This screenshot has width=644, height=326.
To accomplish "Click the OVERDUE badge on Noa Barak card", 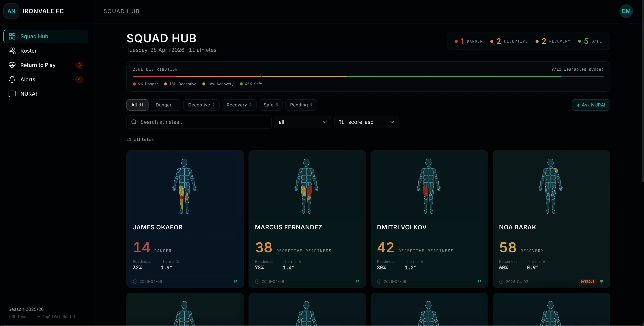I will click(x=587, y=282).
